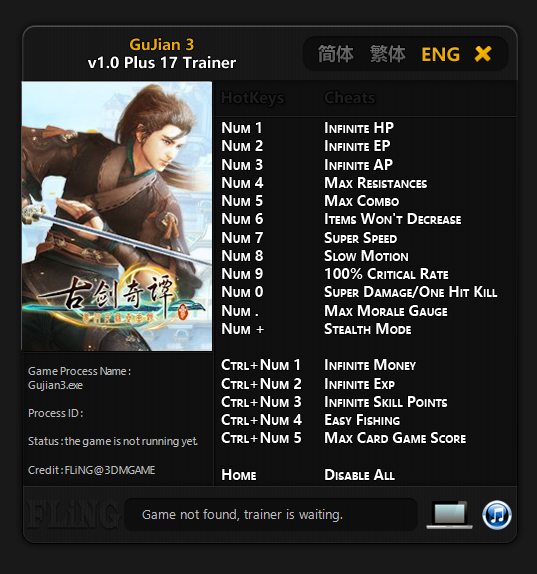Click the Process ID label
537x574 pixels.
[56, 413]
